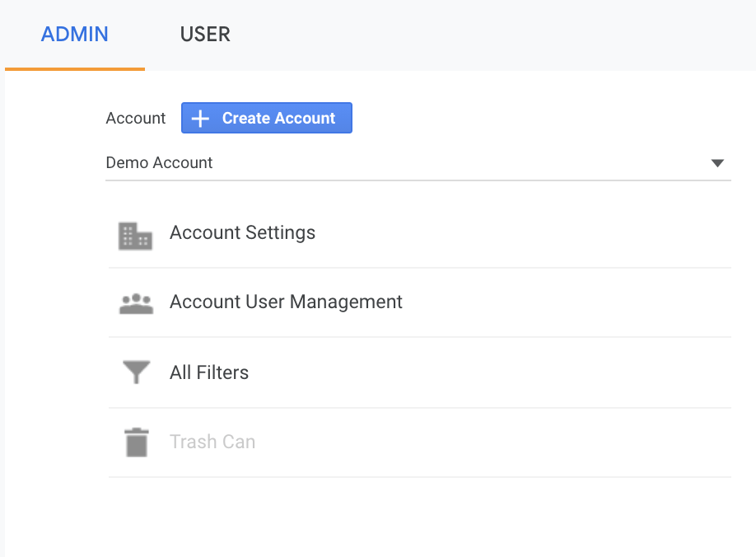Click the caret icon on the account selector

click(717, 162)
